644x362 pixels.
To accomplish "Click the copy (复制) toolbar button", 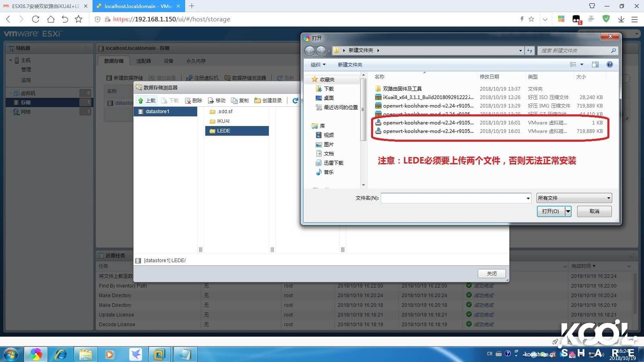I will [240, 100].
